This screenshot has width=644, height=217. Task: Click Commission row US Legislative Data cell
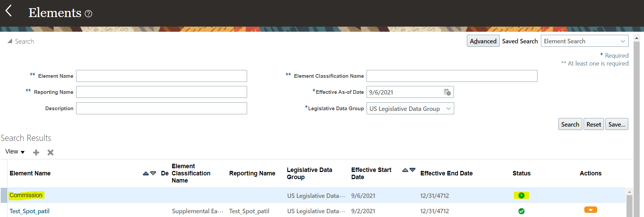pyautogui.click(x=316, y=196)
